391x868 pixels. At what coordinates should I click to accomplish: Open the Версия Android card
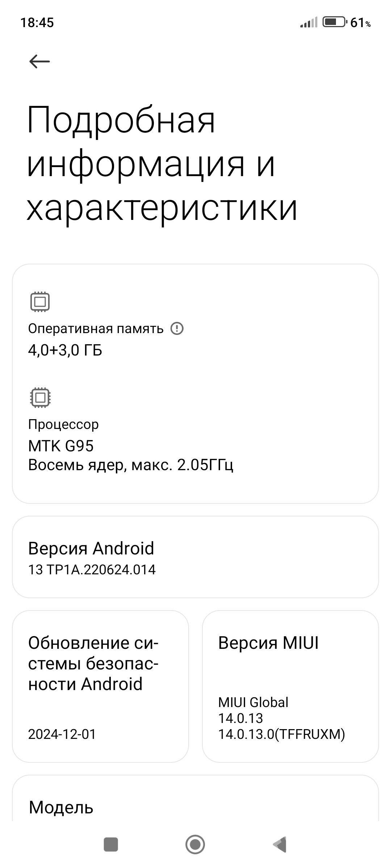pyautogui.click(x=195, y=557)
